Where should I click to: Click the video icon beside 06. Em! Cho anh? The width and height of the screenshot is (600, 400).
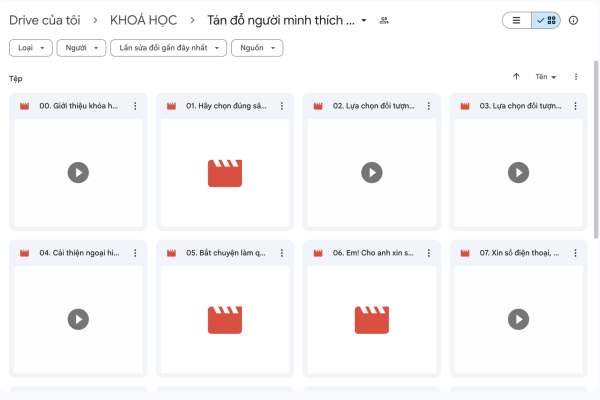point(318,253)
